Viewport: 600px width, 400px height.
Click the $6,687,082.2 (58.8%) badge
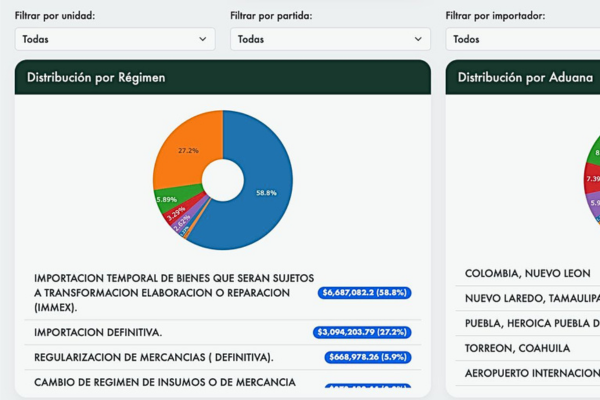(364, 293)
